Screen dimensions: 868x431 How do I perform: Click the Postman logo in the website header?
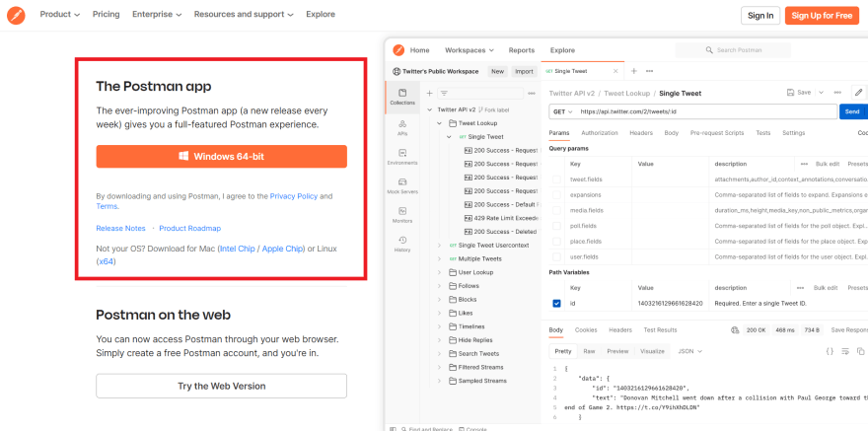pos(16,15)
